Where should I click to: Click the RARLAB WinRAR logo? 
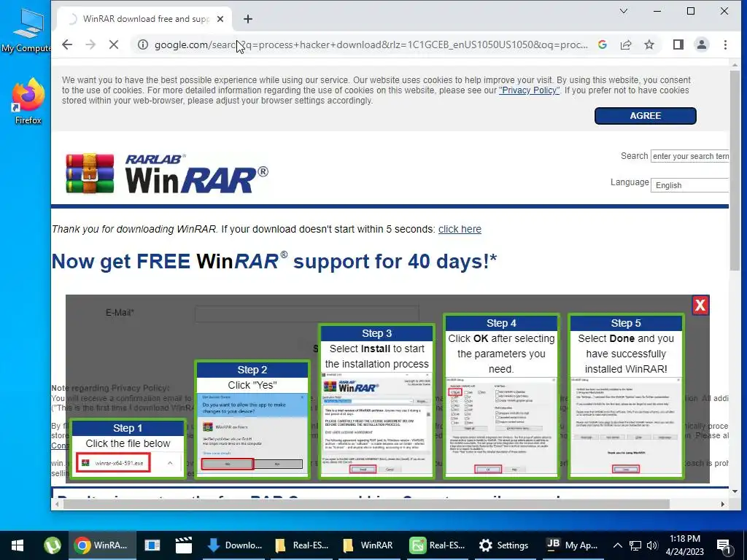[167, 174]
